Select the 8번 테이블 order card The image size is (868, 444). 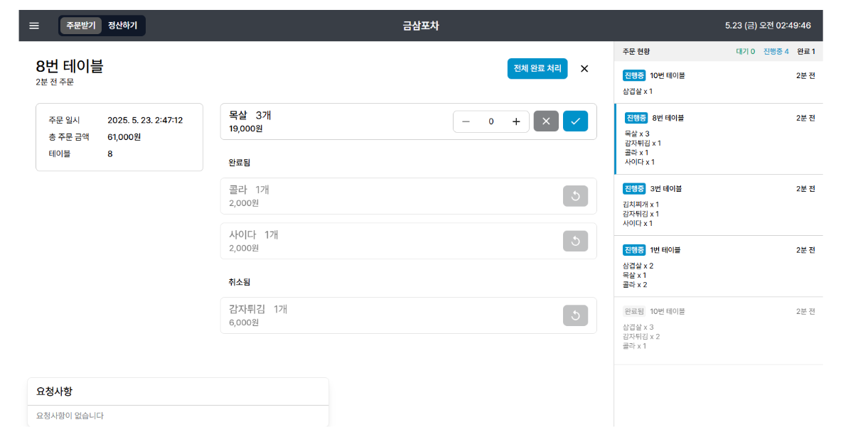[718, 139]
